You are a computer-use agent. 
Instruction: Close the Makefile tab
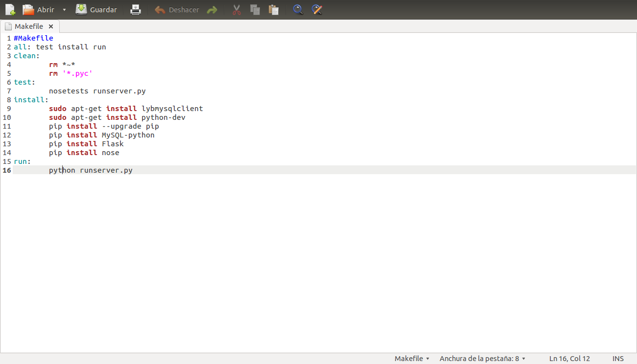tap(51, 26)
